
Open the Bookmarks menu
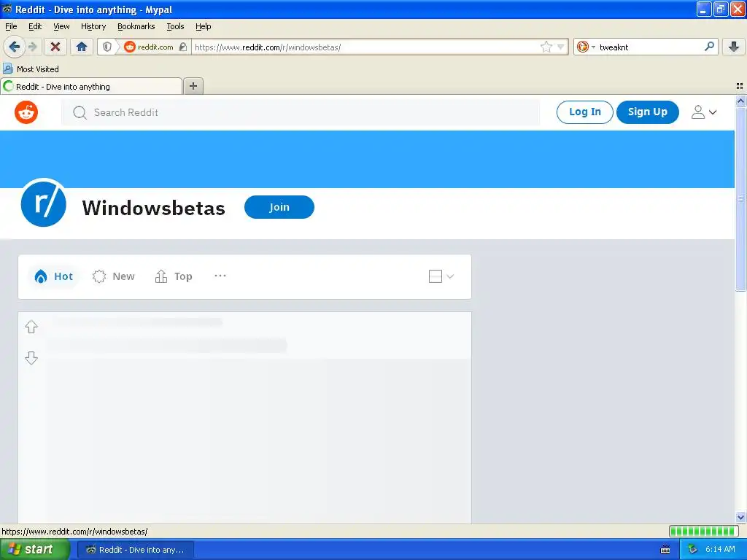136,26
